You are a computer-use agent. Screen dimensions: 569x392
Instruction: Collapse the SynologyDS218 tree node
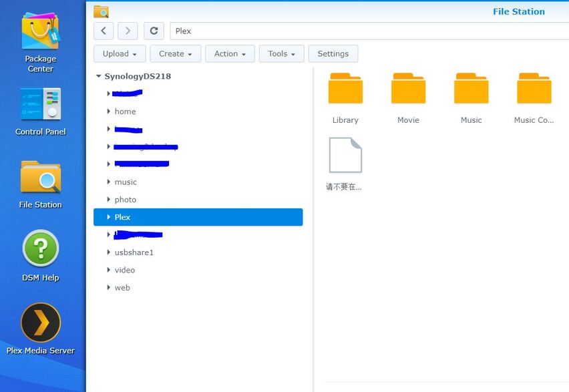[98, 76]
